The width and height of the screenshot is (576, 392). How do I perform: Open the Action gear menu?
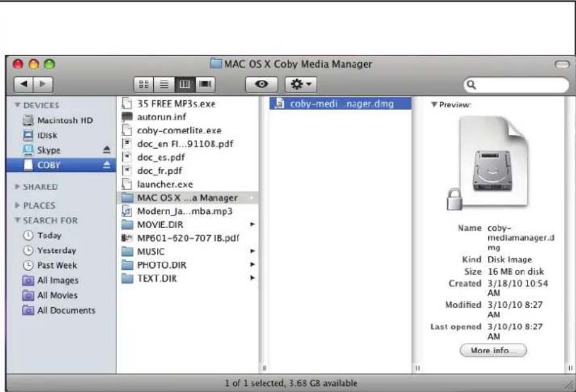(x=300, y=85)
